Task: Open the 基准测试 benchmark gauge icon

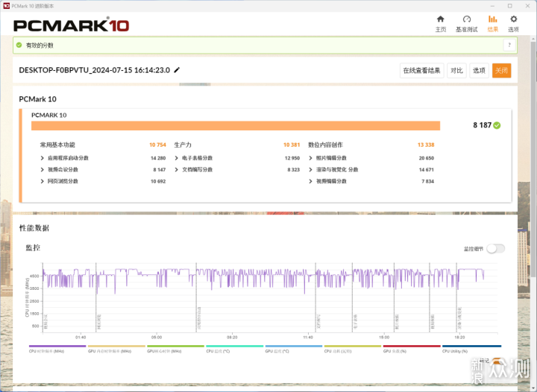Action: click(x=466, y=19)
